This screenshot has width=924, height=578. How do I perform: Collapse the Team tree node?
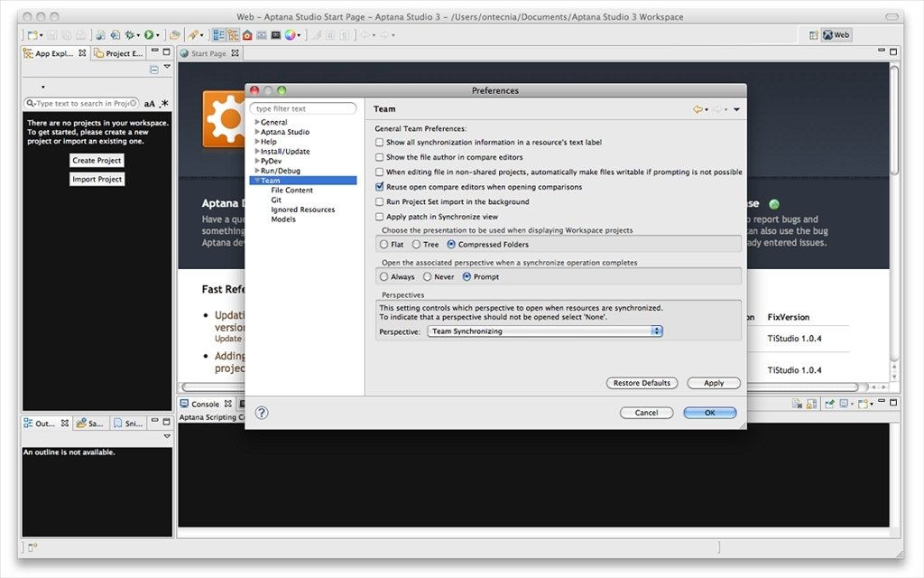(257, 180)
